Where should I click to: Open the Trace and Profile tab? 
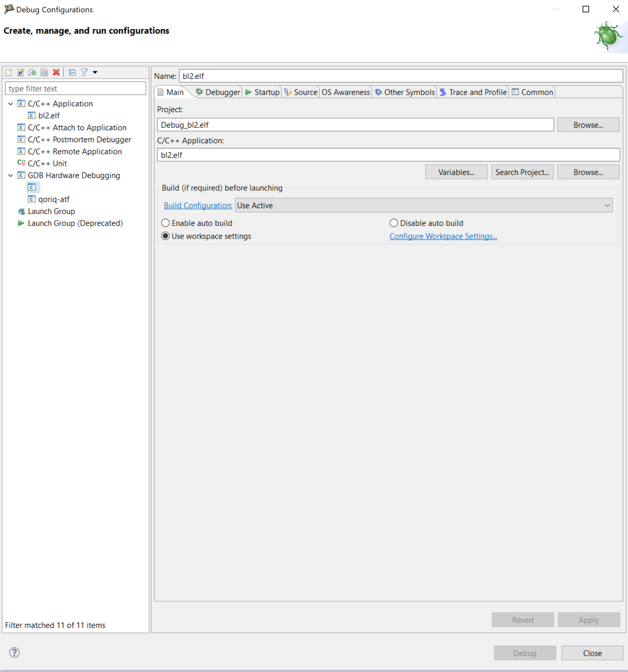coord(474,92)
